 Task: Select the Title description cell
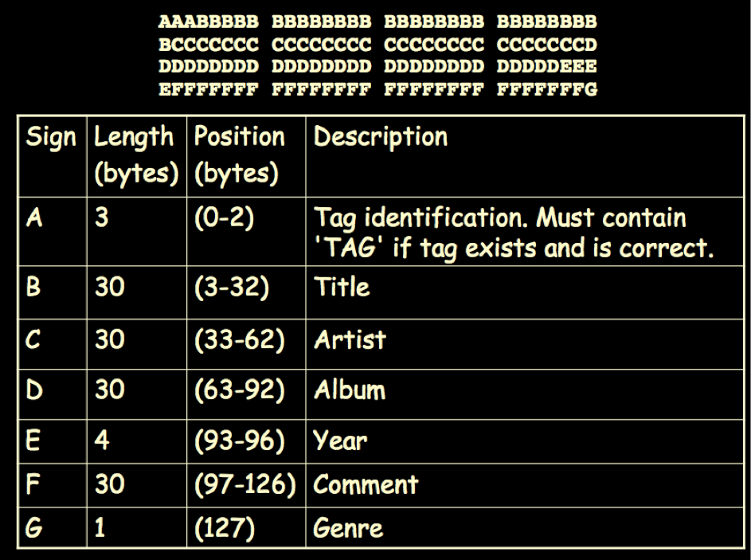tap(525, 292)
